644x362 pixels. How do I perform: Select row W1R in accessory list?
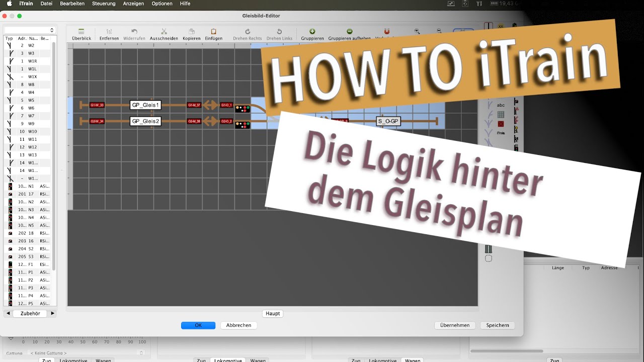pos(28,61)
